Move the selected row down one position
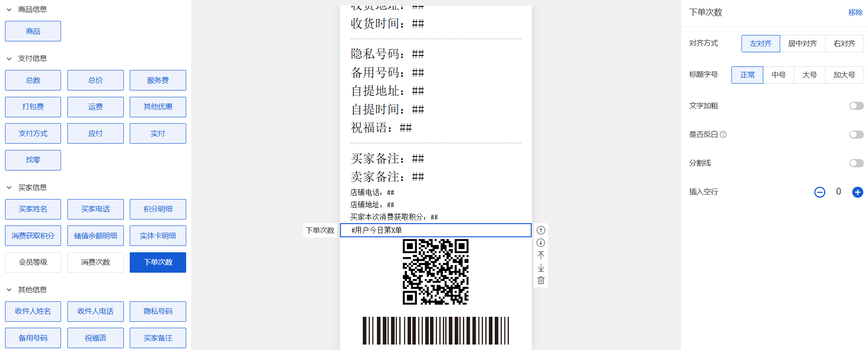The height and width of the screenshot is (350, 868). point(541,243)
